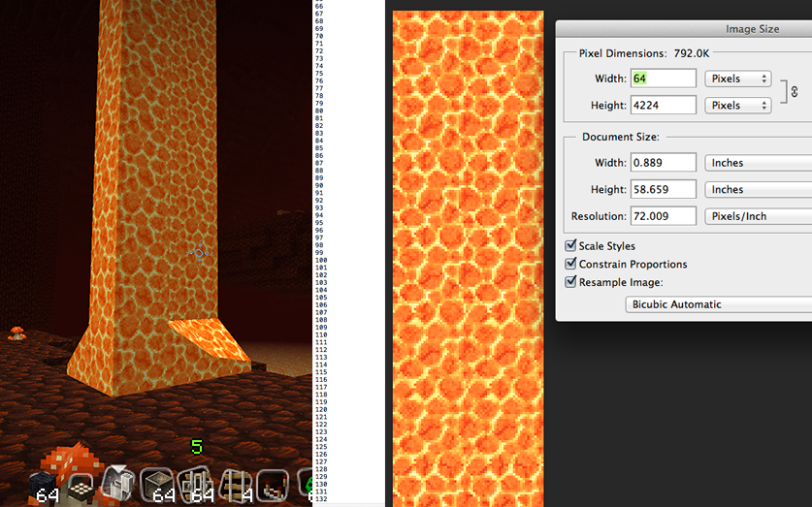Image resolution: width=812 pixels, height=507 pixels.
Task: Click line number 90 in the gutter
Action: tap(319, 186)
